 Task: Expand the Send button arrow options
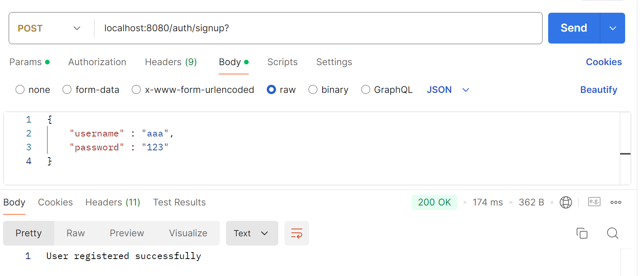click(x=613, y=28)
